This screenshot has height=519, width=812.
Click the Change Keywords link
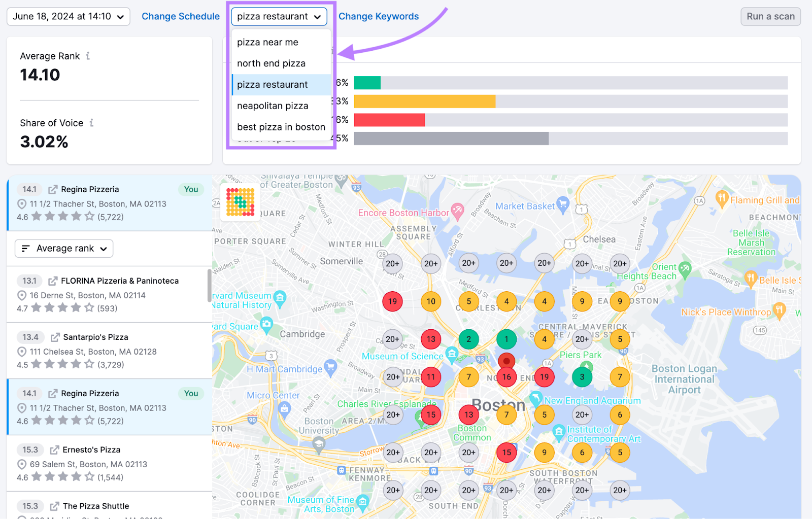(378, 16)
